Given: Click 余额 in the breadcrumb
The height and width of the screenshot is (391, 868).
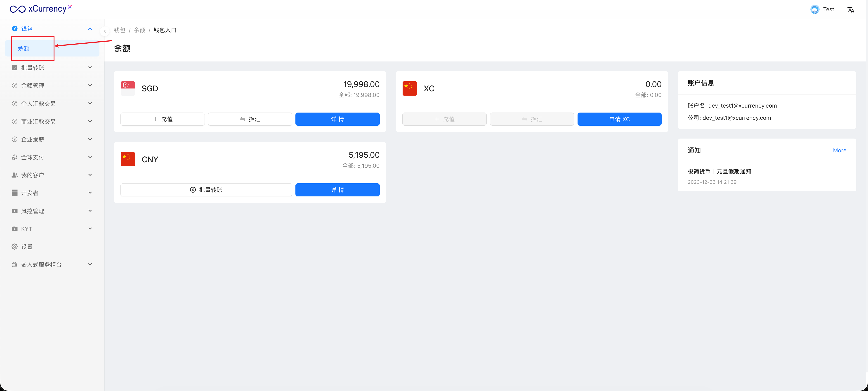Looking at the screenshot, I should click(139, 30).
